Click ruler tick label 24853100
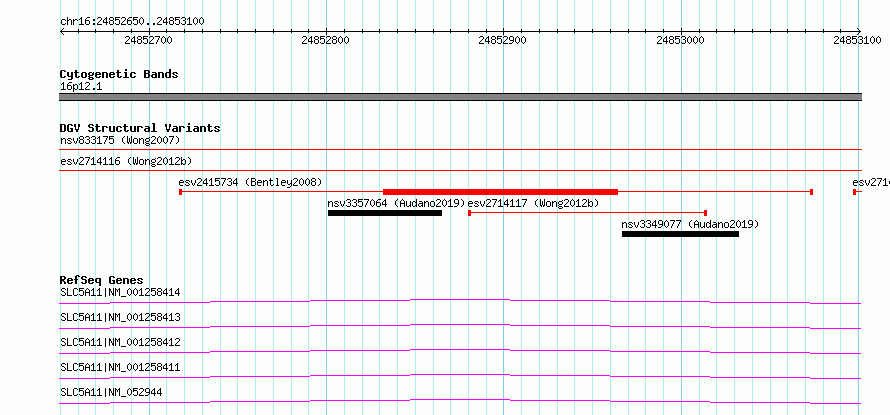 pos(857,40)
